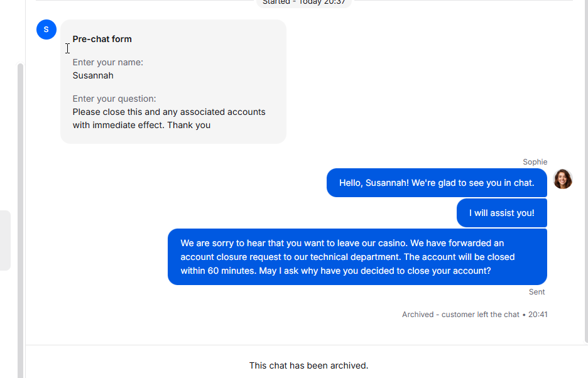Click the customer avatar with letter S
Viewport: 588px width, 378px height.
[46, 30]
